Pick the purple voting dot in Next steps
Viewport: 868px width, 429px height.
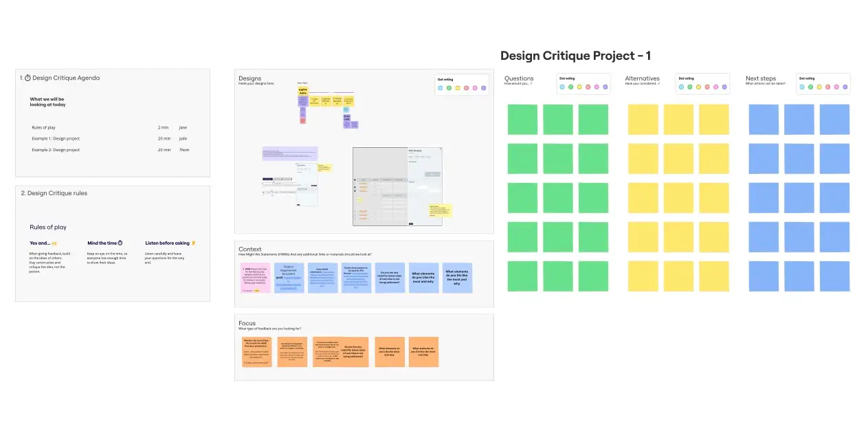(845, 87)
